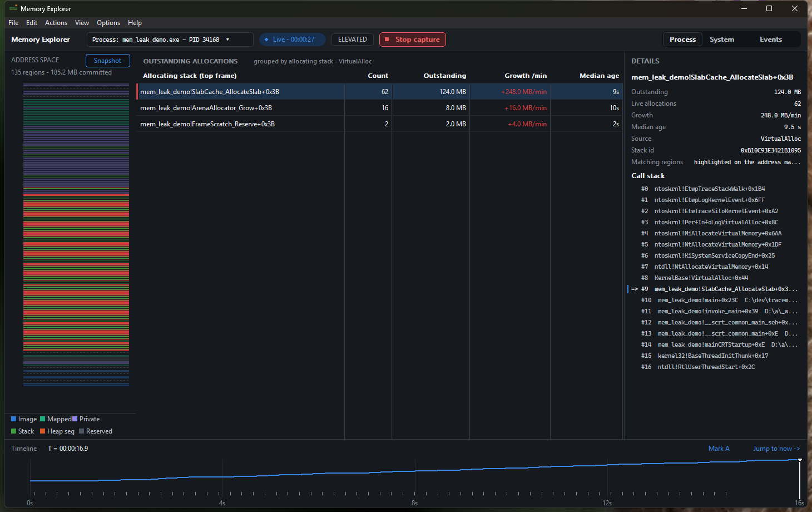Select call stack frame #3 PerfInfoLogVirtualAlloc
Screen dimensions: 812x512
[715, 222]
